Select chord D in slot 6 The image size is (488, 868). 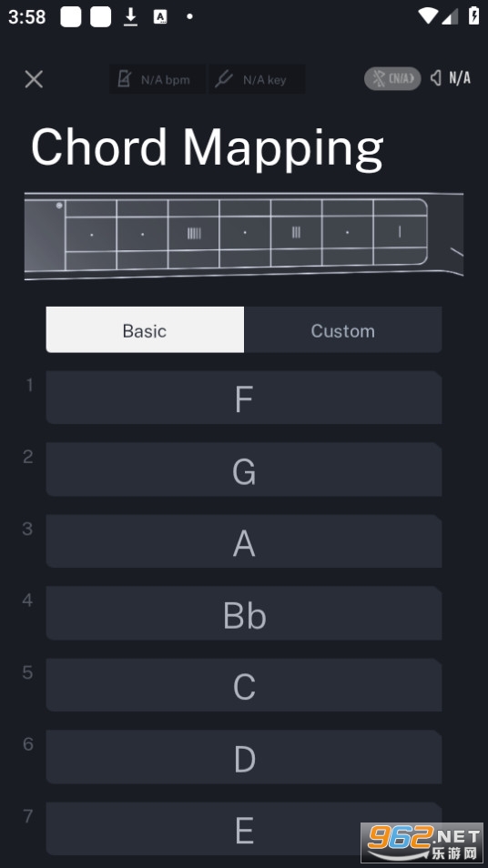[x=244, y=757]
